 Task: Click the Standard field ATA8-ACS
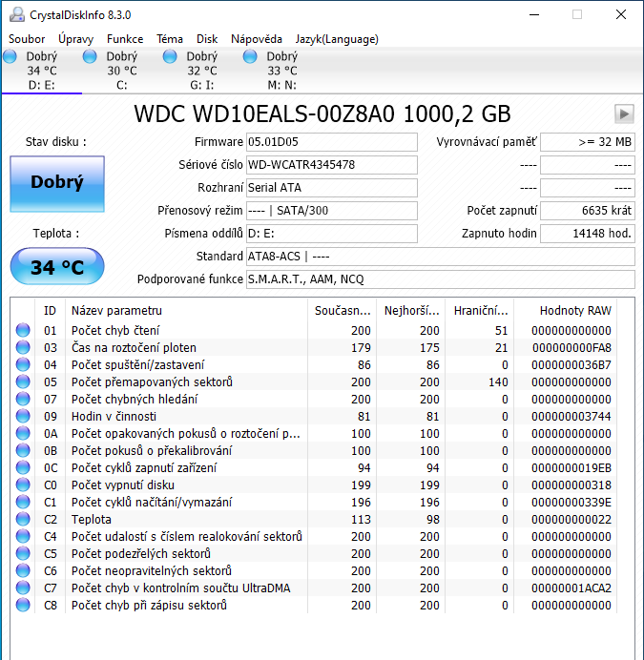click(441, 257)
